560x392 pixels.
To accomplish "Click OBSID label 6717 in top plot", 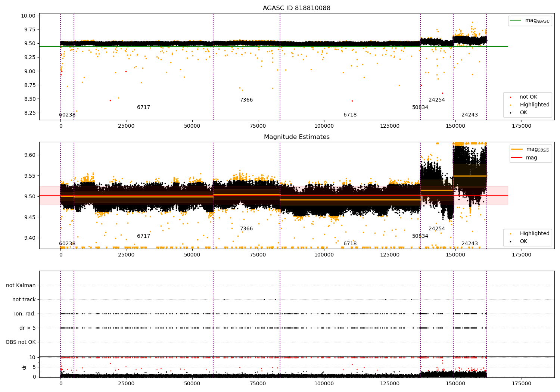I will (143, 108).
